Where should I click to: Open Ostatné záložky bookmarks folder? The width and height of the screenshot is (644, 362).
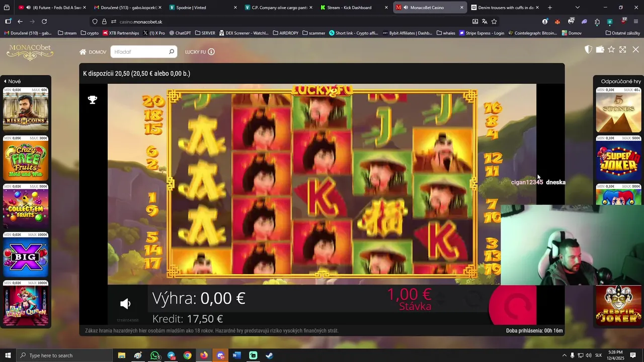[x=623, y=33]
